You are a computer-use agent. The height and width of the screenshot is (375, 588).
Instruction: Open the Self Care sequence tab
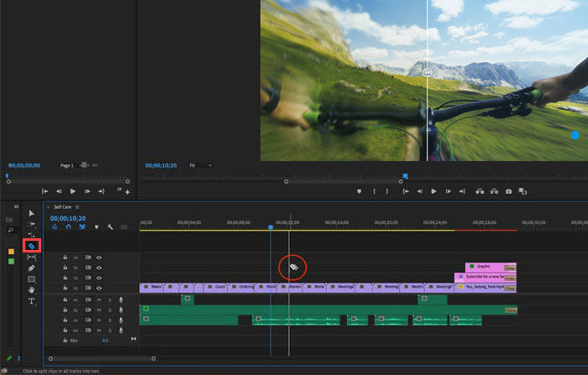click(62, 206)
